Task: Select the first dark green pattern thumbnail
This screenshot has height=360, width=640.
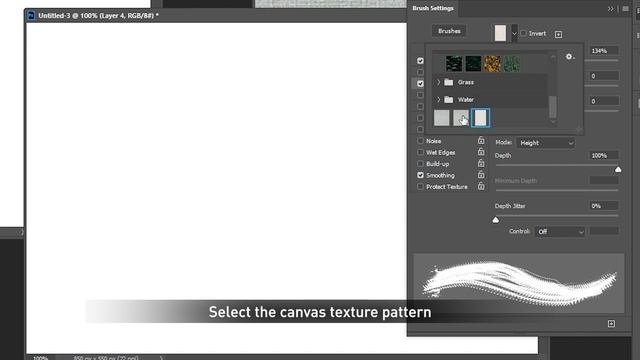Action: (x=454, y=64)
